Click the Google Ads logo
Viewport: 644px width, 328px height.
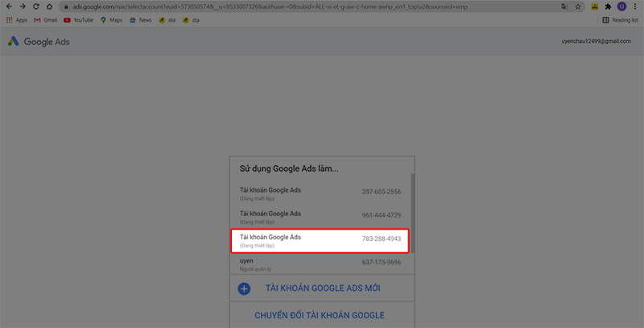(39, 41)
